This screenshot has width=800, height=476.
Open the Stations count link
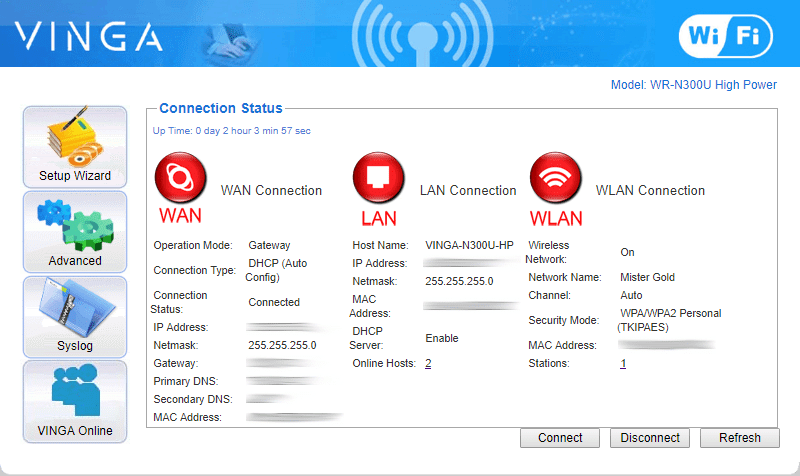[x=623, y=363]
